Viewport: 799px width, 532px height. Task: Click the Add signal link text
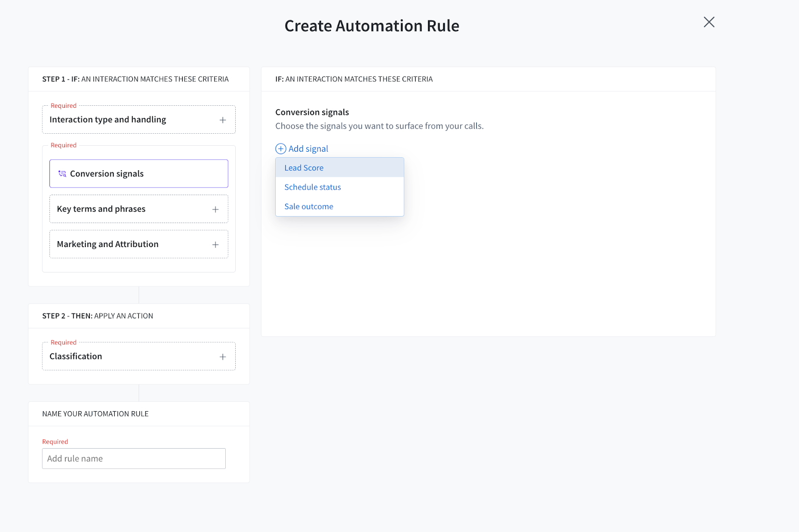coord(308,149)
